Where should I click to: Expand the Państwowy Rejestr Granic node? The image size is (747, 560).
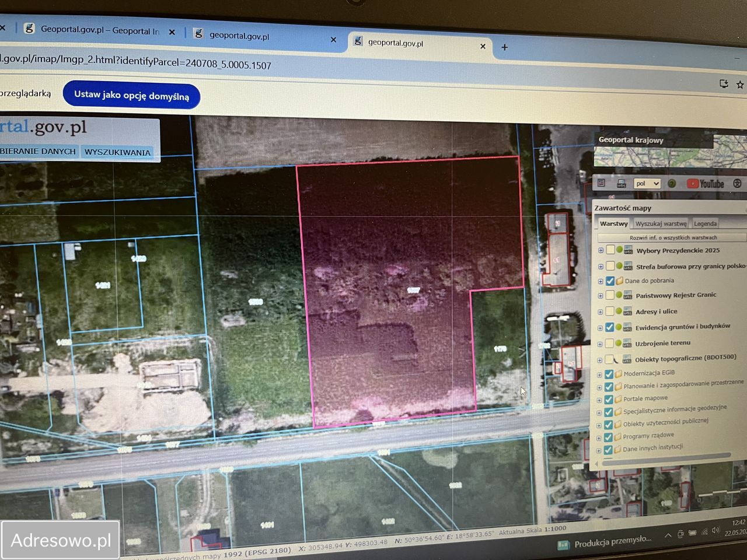tap(600, 296)
